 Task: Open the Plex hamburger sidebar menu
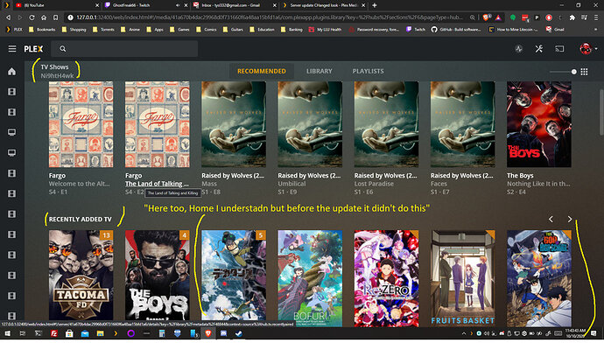point(12,49)
